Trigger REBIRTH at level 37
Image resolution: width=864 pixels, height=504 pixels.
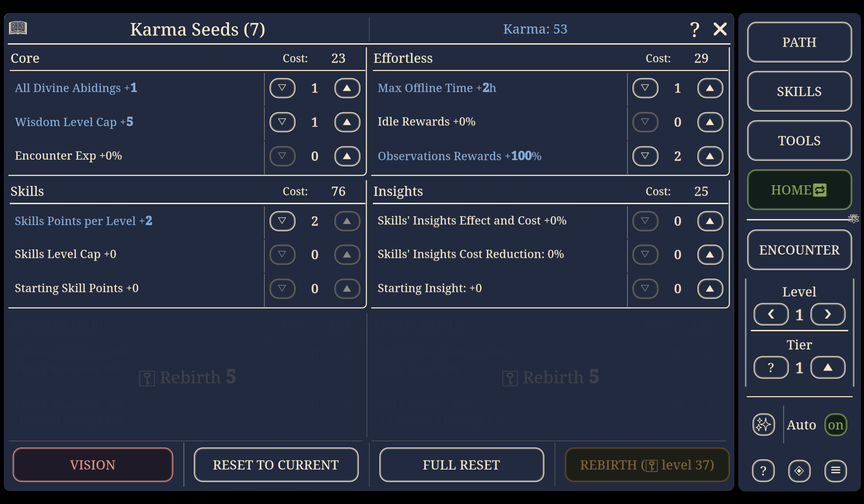coord(647,465)
